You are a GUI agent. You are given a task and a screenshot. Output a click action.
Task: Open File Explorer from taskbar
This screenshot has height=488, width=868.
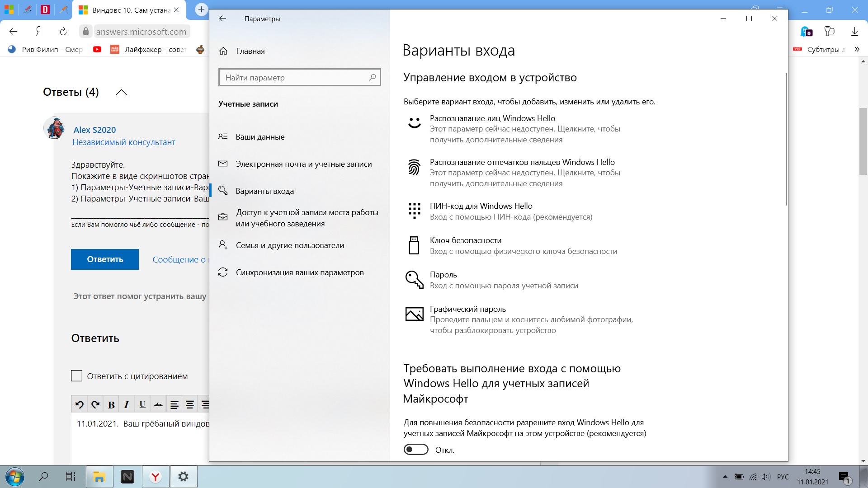coord(99,477)
